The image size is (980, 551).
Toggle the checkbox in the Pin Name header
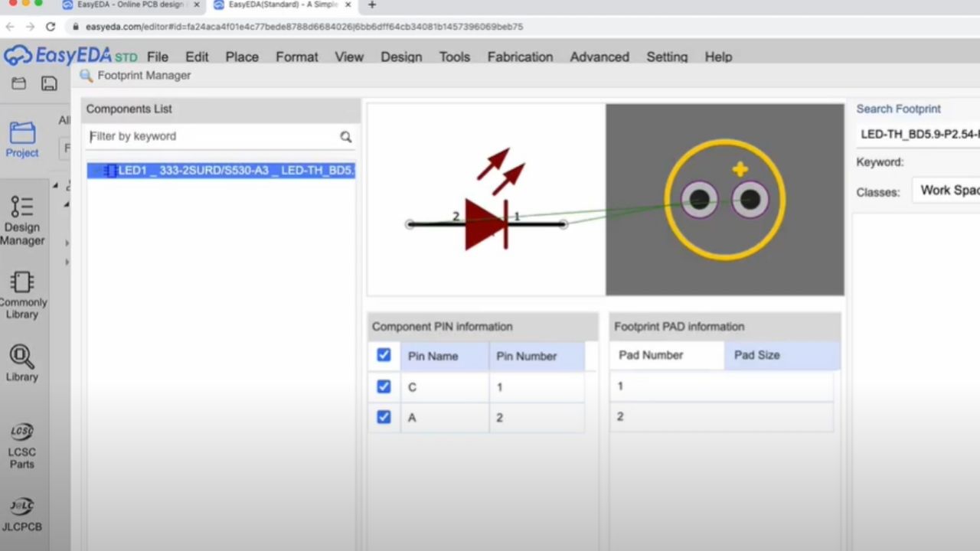[x=384, y=355]
